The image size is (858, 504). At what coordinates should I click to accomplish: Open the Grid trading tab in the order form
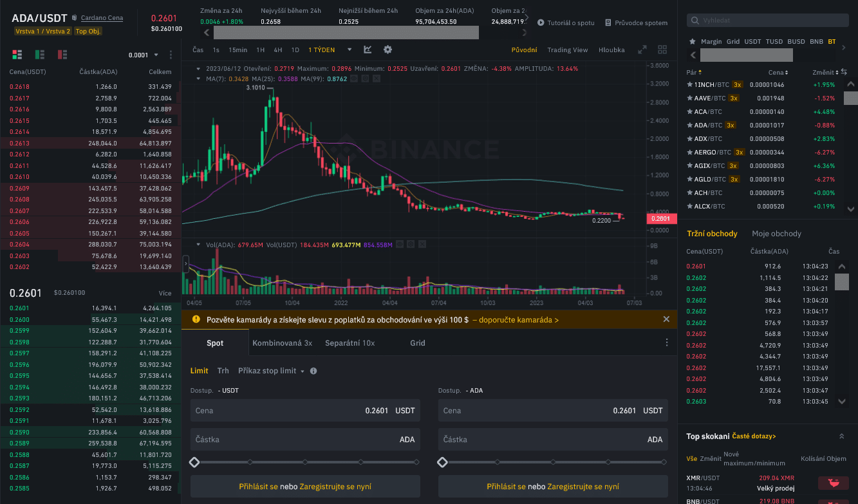pos(418,343)
